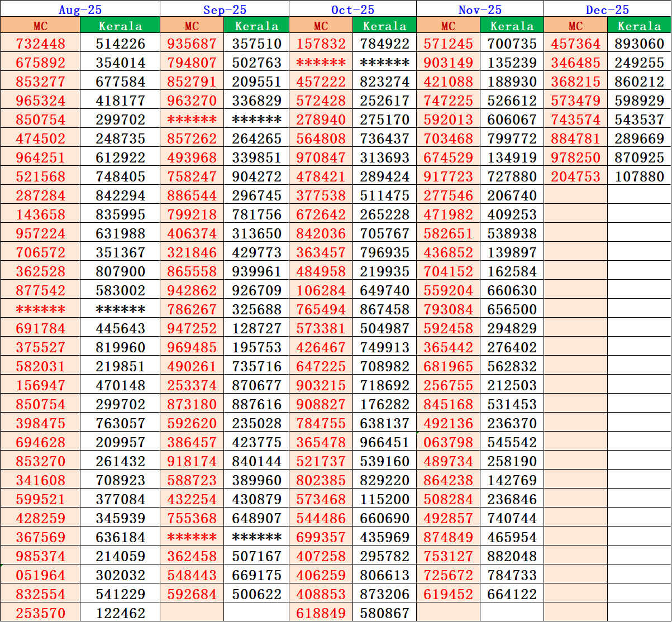Click the MC header under Aug-25
Image resolution: width=672 pixels, height=622 pixels.
pyautogui.click(x=40, y=26)
